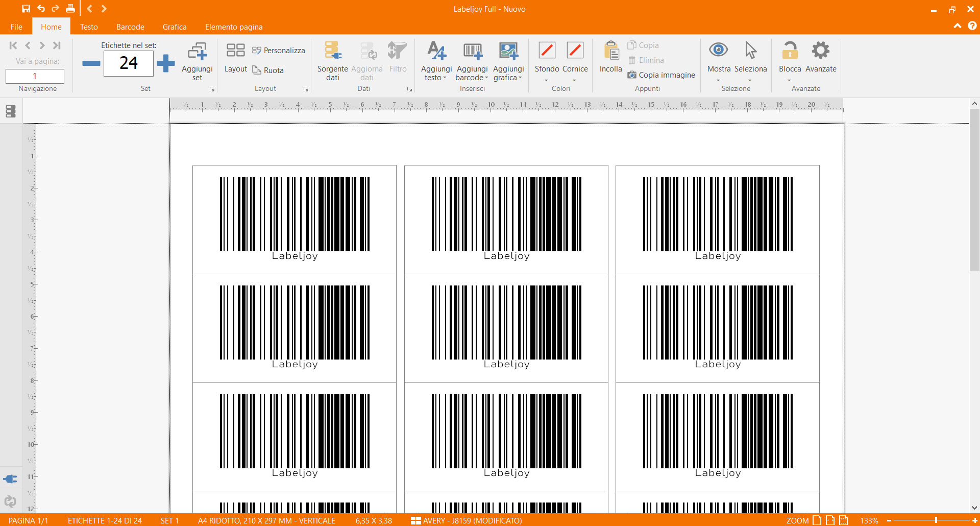Open help with the question mark icon
This screenshot has height=526, width=980.
click(x=972, y=26)
